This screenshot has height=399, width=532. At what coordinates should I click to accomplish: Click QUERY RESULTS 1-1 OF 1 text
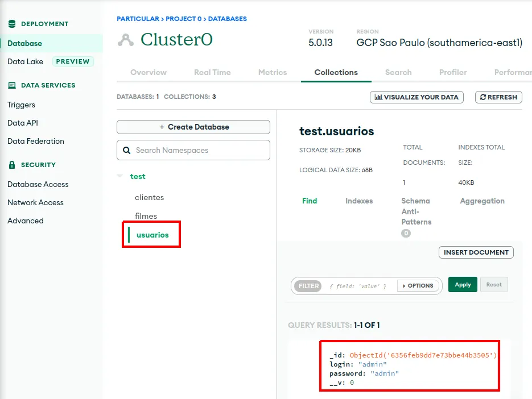click(x=334, y=325)
